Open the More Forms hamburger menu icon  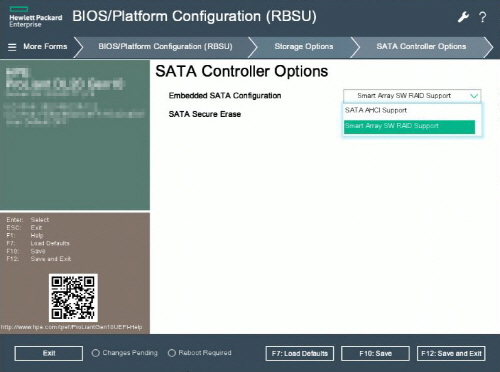pos(12,47)
